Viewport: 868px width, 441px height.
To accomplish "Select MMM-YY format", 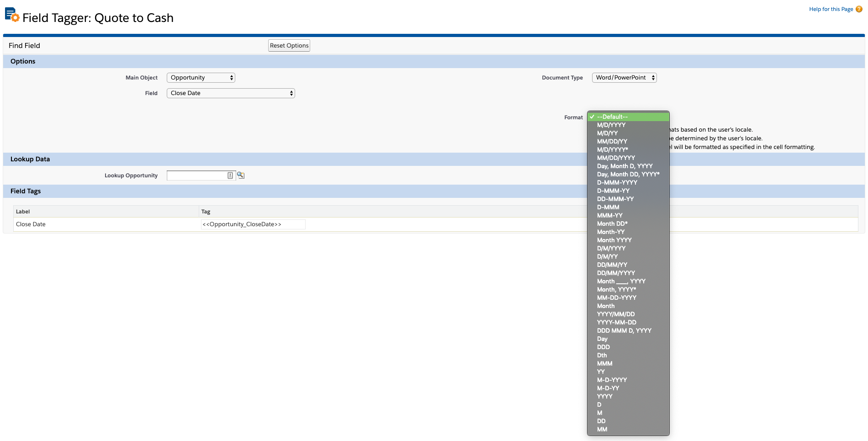I will (x=628, y=216).
